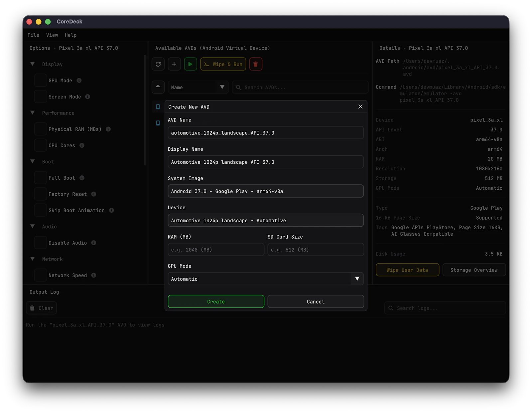Viewport: 532px width, 413px height.
Task: Click the Search logs field
Action: point(445,308)
